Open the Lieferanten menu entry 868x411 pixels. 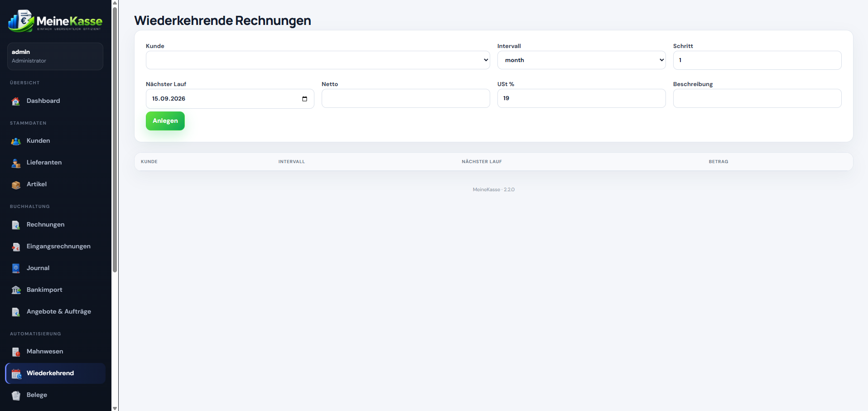click(55, 163)
